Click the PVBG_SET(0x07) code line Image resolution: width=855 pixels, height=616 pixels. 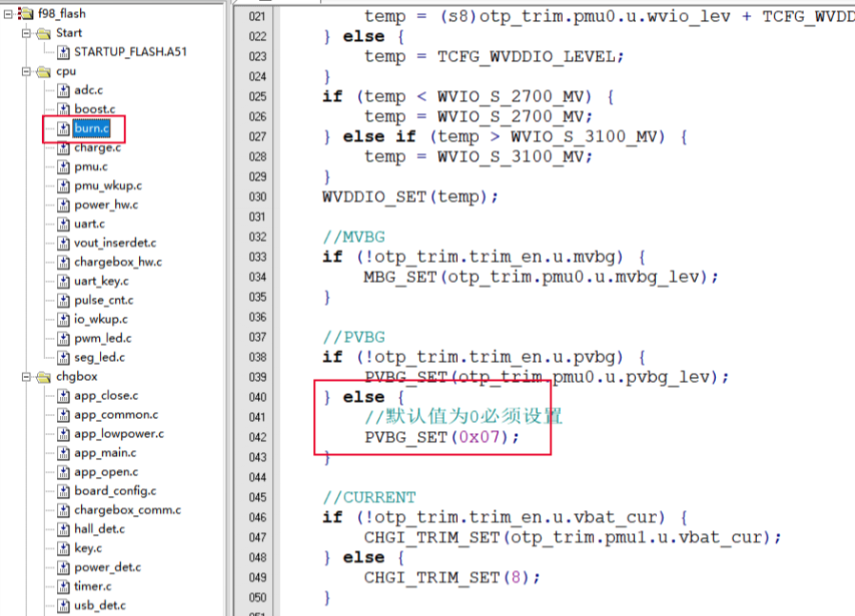tap(442, 437)
